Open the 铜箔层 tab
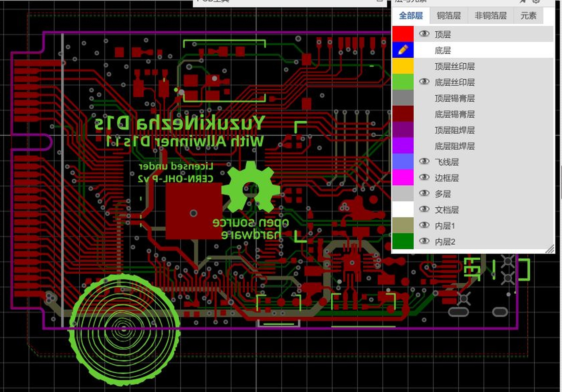 (449, 16)
